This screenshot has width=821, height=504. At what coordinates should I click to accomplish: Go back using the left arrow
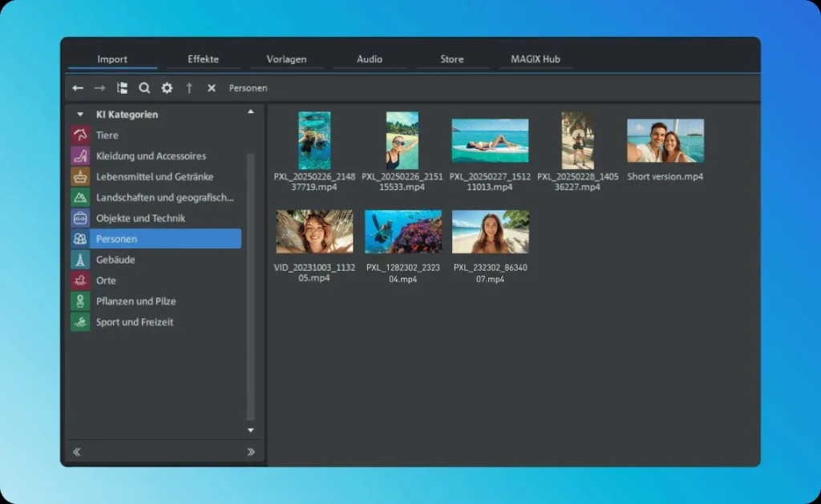(77, 88)
